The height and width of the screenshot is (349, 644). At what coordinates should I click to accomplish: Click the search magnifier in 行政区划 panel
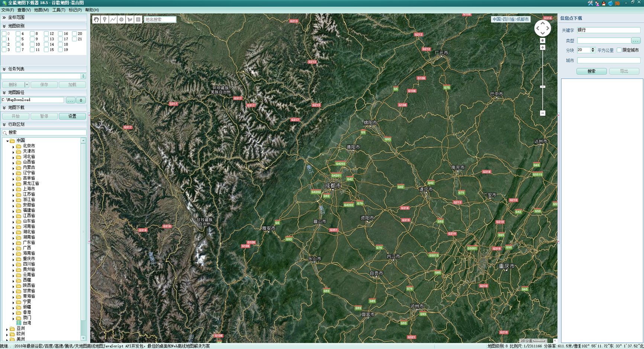pos(5,133)
